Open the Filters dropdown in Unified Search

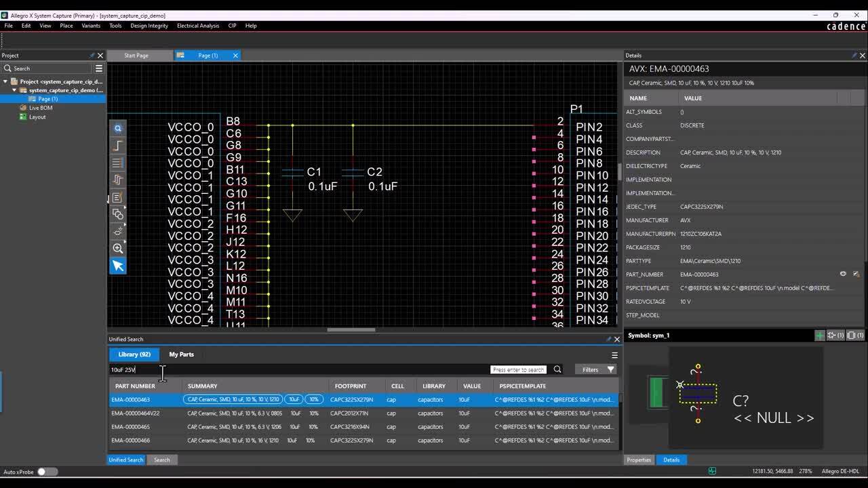595,369
